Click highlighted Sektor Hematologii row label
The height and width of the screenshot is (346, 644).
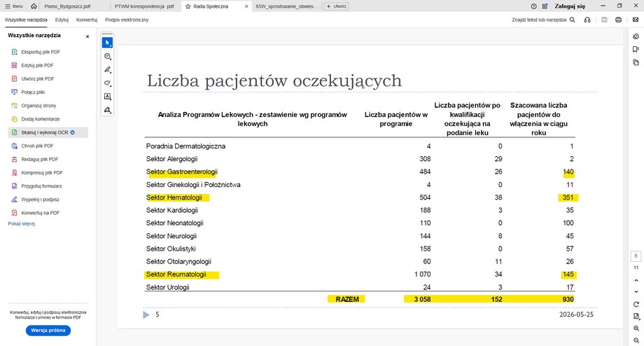tap(174, 198)
